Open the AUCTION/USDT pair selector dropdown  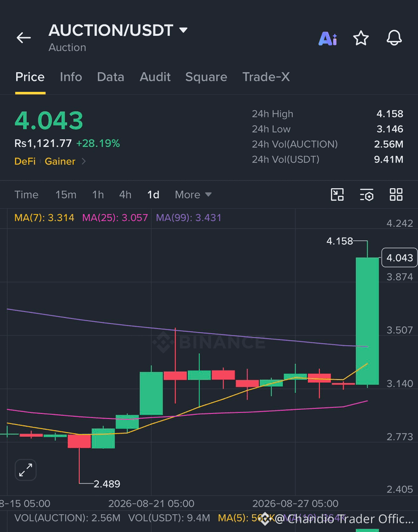coord(183,30)
